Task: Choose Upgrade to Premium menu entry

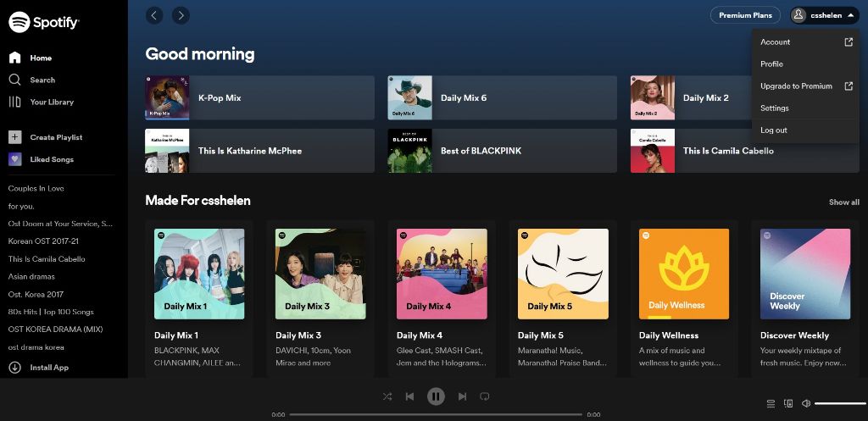Action: pos(805,86)
